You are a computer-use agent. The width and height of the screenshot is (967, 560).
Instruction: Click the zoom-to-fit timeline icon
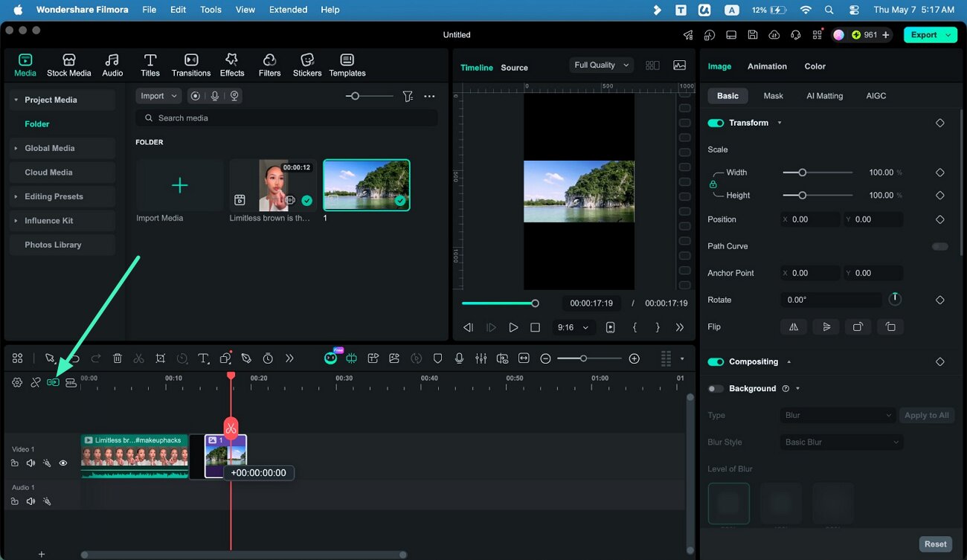click(524, 358)
